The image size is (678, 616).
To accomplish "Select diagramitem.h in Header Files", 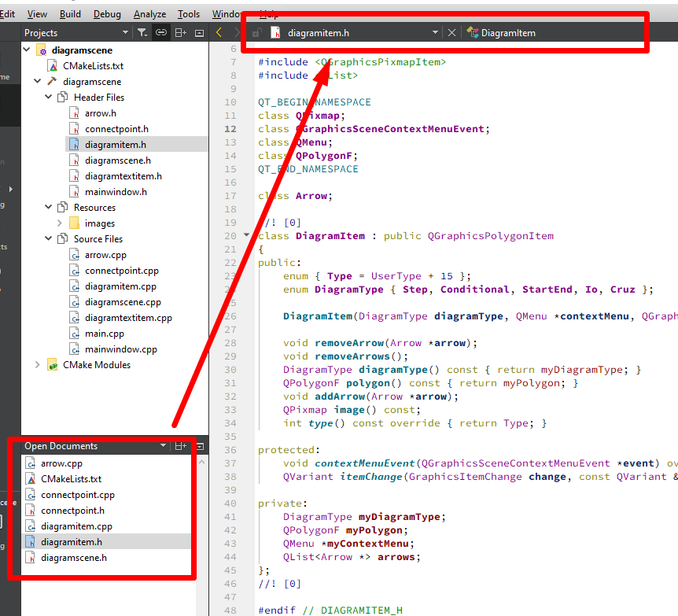I will 116,145.
